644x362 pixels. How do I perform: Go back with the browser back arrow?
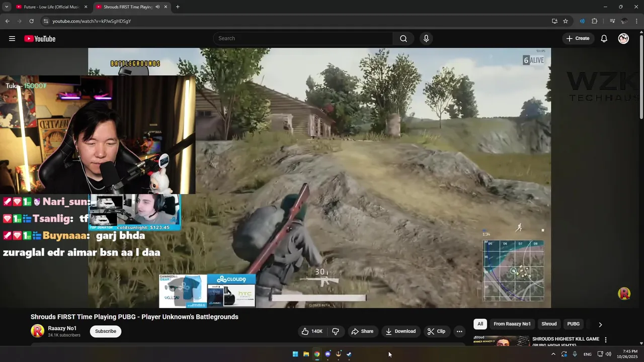[x=8, y=21]
